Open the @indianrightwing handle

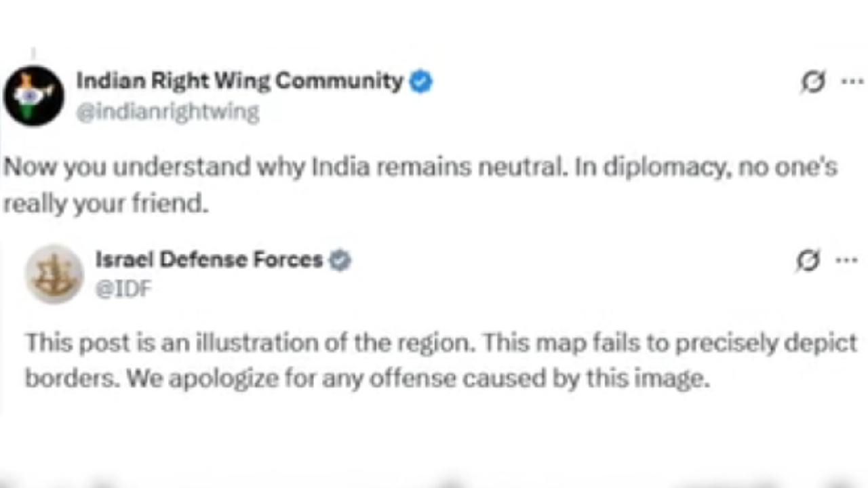(167, 112)
